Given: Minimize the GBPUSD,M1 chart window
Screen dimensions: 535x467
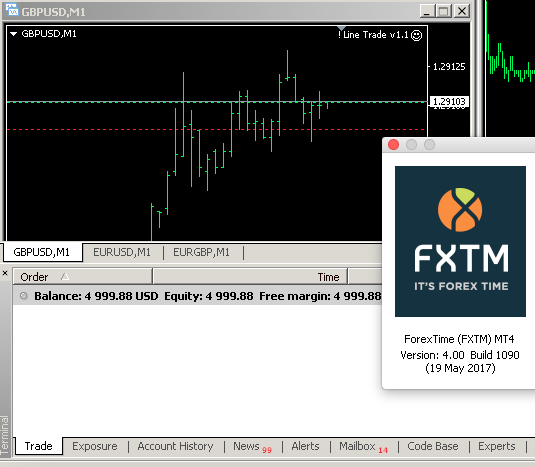Looking at the screenshot, I should pyautogui.click(x=427, y=11).
